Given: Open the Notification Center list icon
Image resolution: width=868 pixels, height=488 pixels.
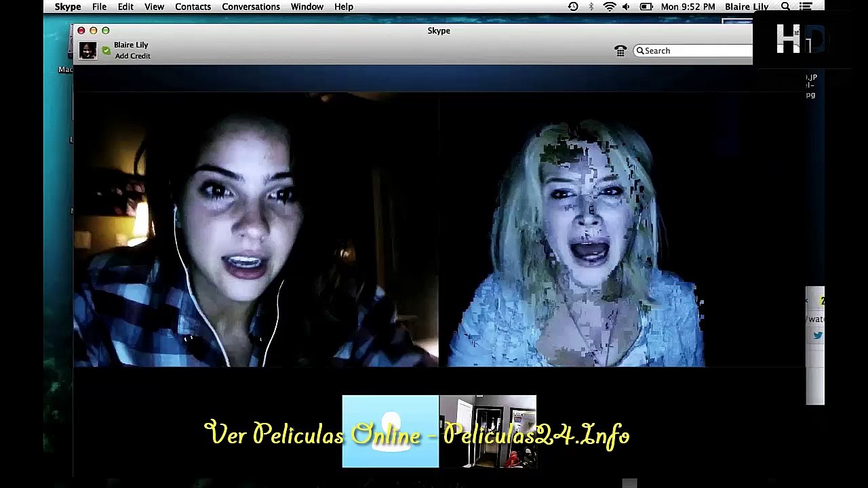Looking at the screenshot, I should point(806,7).
